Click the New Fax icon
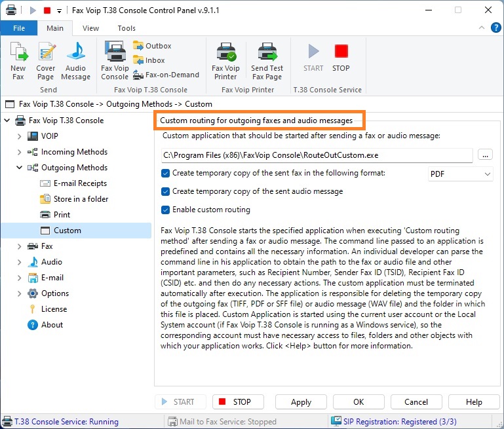 coord(18,61)
